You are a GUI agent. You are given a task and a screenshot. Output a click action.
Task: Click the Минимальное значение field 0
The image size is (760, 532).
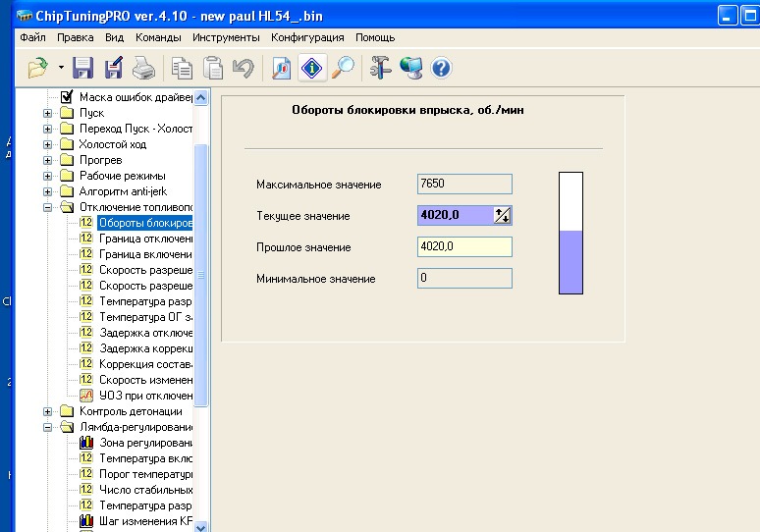click(x=464, y=278)
